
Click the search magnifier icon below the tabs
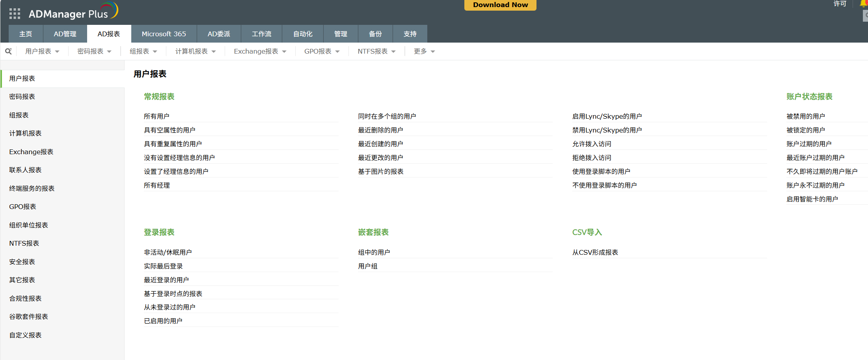(8, 51)
